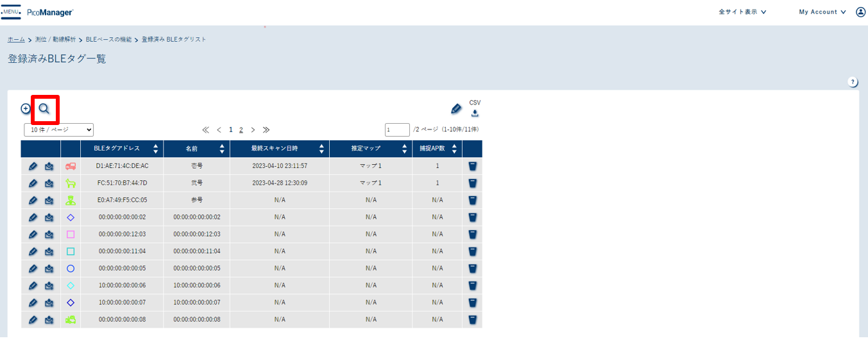Click the green vehicle icon in 00:00:00:00:00:08 row
Image resolution: width=868 pixels, height=343 pixels.
pos(71,319)
